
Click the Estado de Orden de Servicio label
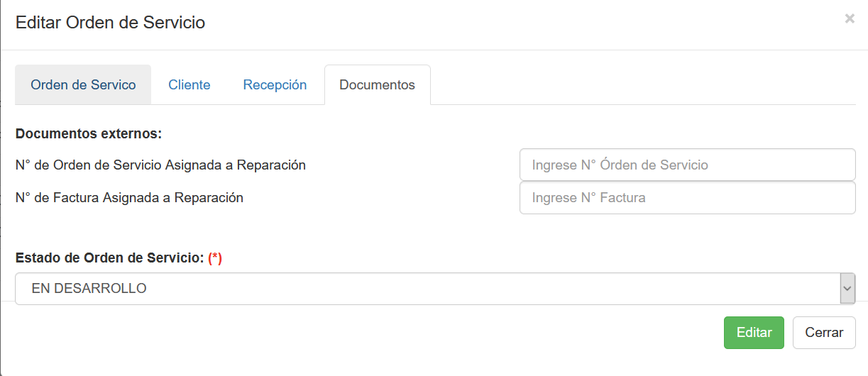(x=109, y=258)
